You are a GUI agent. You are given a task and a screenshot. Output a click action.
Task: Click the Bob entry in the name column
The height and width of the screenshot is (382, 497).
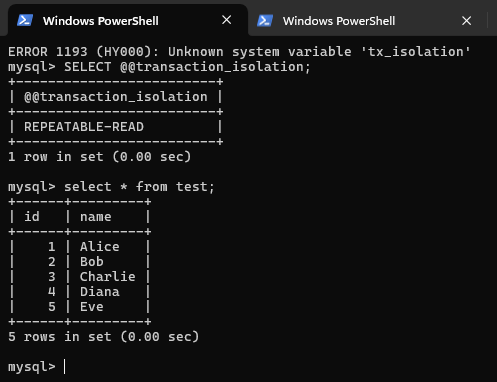(92, 262)
